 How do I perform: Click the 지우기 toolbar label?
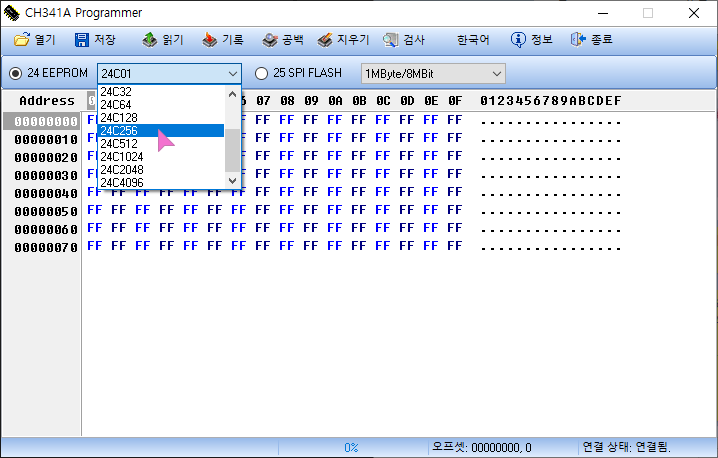[x=353, y=40]
